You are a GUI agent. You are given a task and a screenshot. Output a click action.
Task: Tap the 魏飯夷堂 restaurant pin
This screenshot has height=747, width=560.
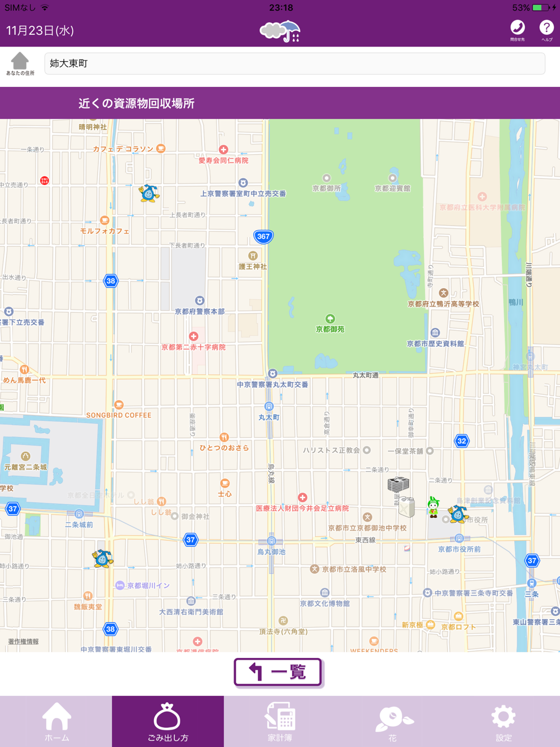pyautogui.click(x=87, y=596)
